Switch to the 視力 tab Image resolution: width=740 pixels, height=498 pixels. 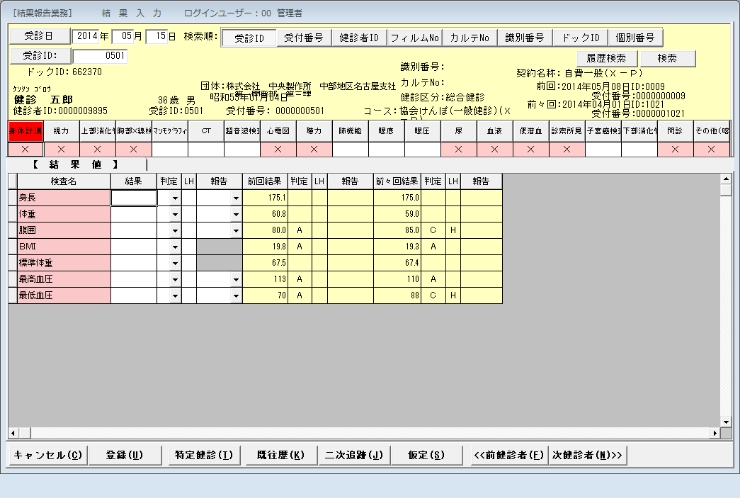pyautogui.click(x=61, y=131)
